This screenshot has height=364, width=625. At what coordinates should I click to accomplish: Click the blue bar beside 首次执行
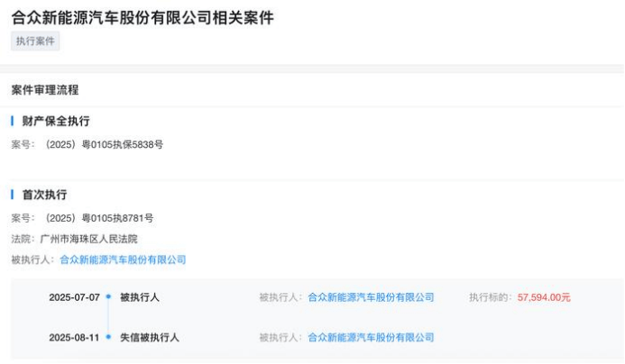pyautogui.click(x=13, y=195)
